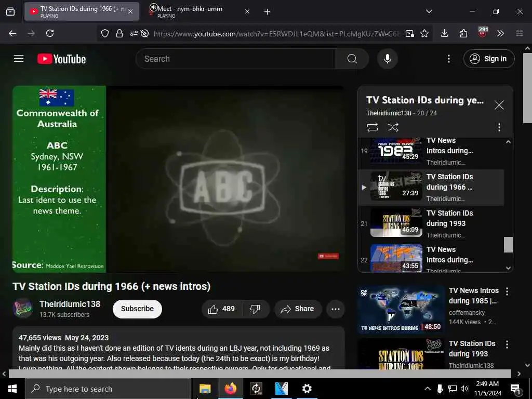Click the YouTube search magnifier button
Viewport: 532px width, 399px height.
[352, 59]
